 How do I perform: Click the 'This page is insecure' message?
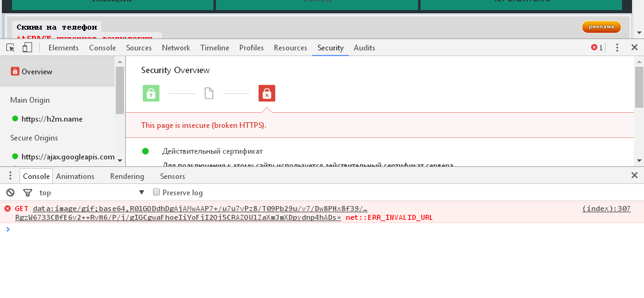204,125
